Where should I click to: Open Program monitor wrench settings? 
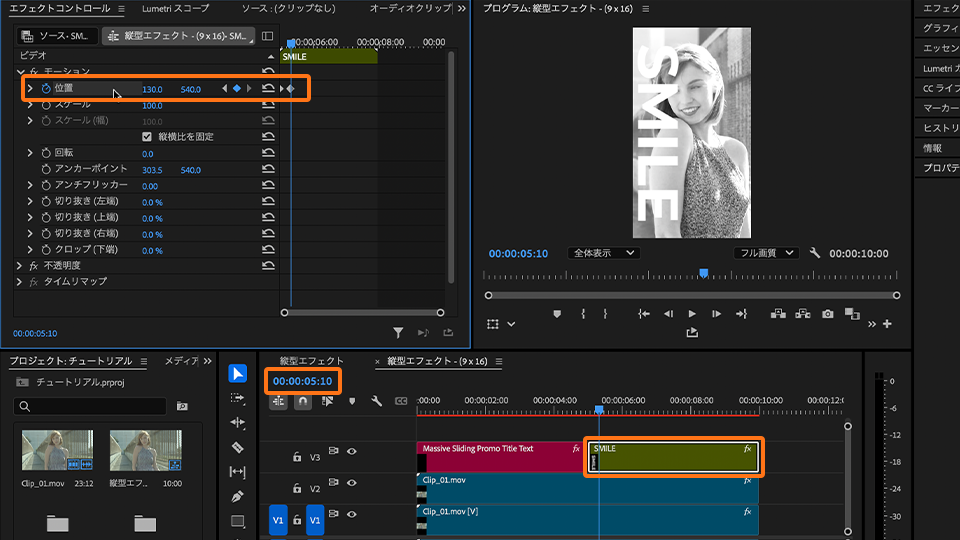(x=815, y=254)
